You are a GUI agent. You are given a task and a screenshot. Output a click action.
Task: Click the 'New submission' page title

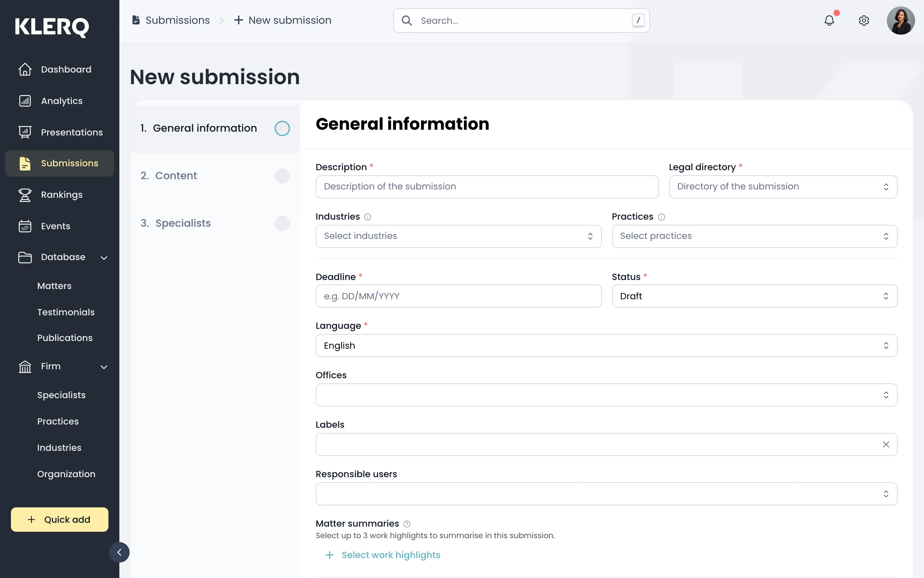pyautogui.click(x=215, y=77)
